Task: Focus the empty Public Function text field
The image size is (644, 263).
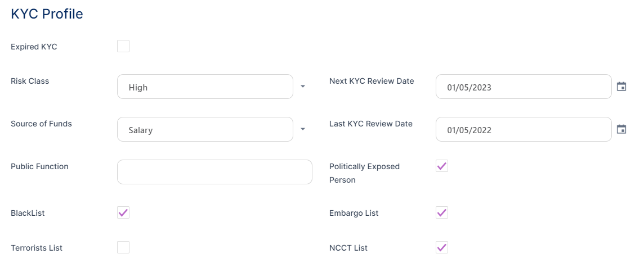Action: coord(214,172)
